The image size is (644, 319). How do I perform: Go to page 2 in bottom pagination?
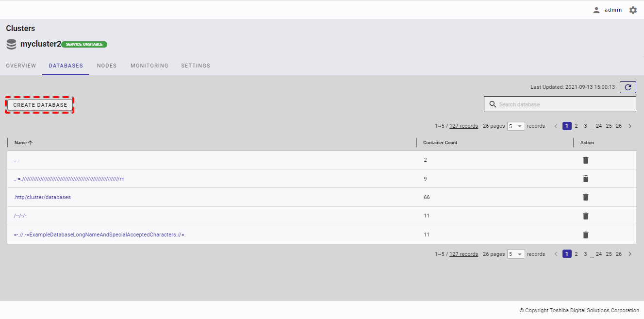(576, 254)
